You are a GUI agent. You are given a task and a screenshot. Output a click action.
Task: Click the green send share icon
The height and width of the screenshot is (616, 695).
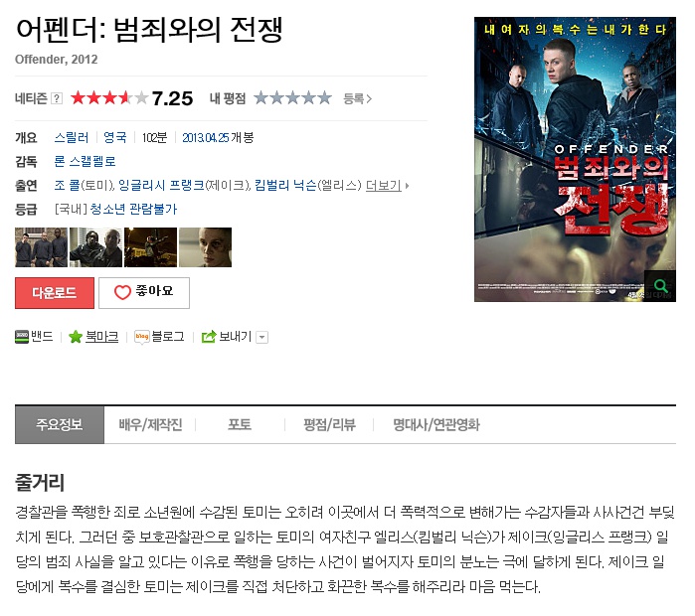point(209,337)
